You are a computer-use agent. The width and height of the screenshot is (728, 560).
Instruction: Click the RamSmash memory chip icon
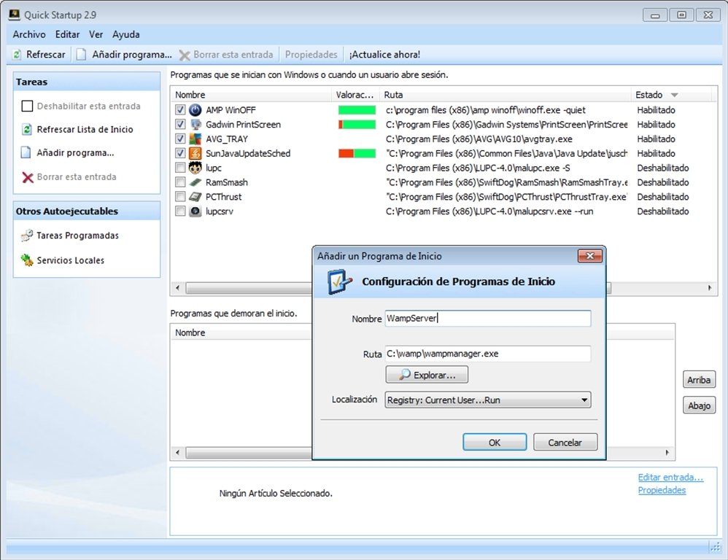195,182
